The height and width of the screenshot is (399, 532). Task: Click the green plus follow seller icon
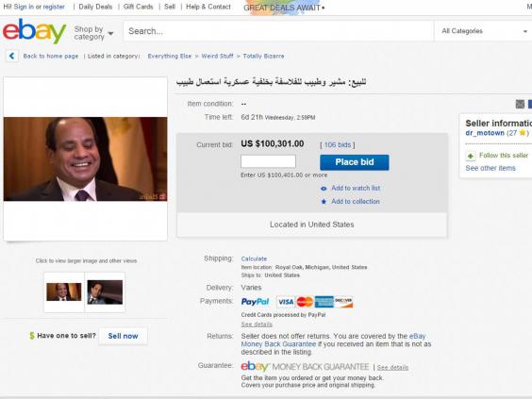point(471,156)
